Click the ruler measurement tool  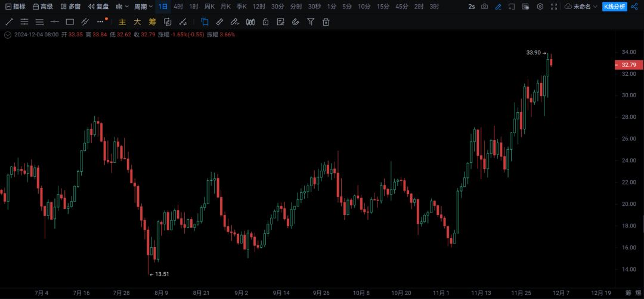[219, 22]
